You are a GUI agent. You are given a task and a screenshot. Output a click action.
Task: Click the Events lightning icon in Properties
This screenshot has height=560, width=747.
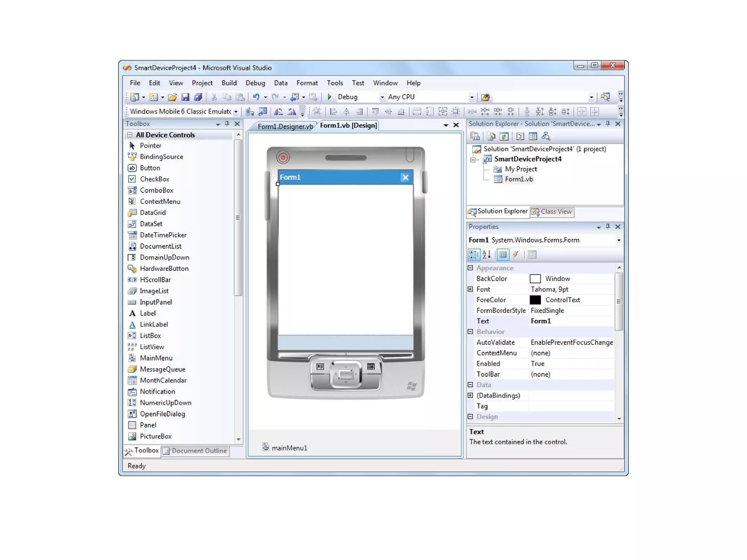click(x=515, y=254)
